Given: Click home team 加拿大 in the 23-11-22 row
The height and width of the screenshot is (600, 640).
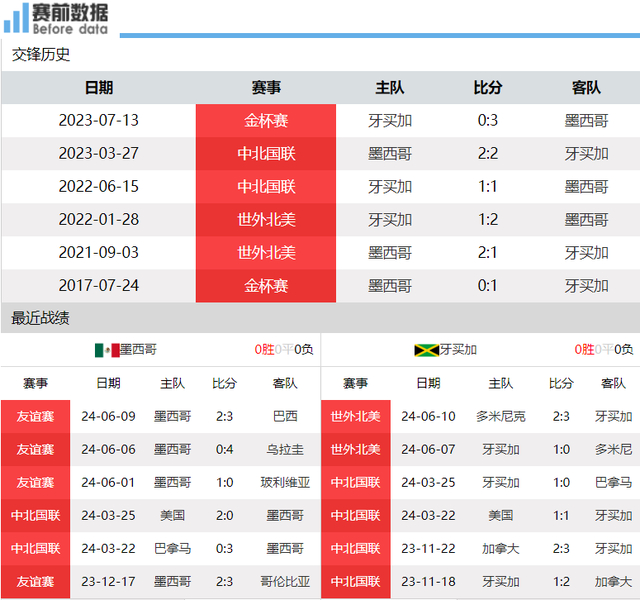Looking at the screenshot, I should click(x=500, y=549).
